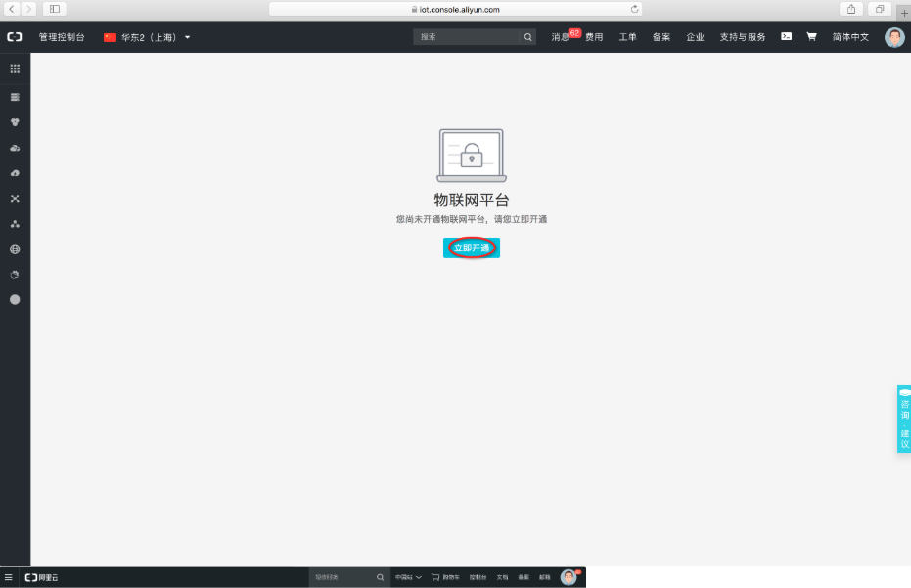Click the cloud upload icon in the sidebar

click(x=15, y=173)
